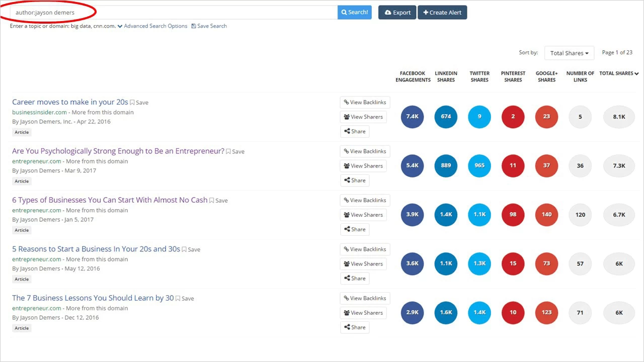Share the '5 Reasons to Start' article
Image resolution: width=644 pixels, height=362 pixels.
[x=355, y=279]
